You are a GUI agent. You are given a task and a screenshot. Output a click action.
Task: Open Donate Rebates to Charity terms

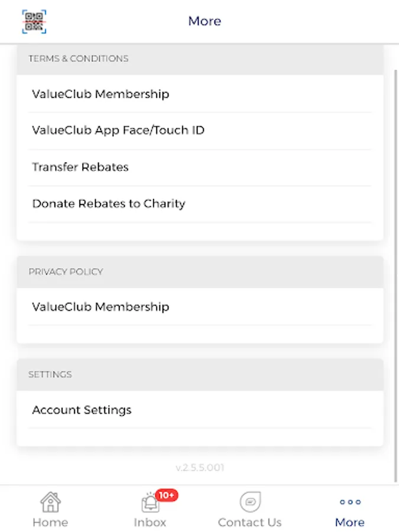click(x=109, y=204)
